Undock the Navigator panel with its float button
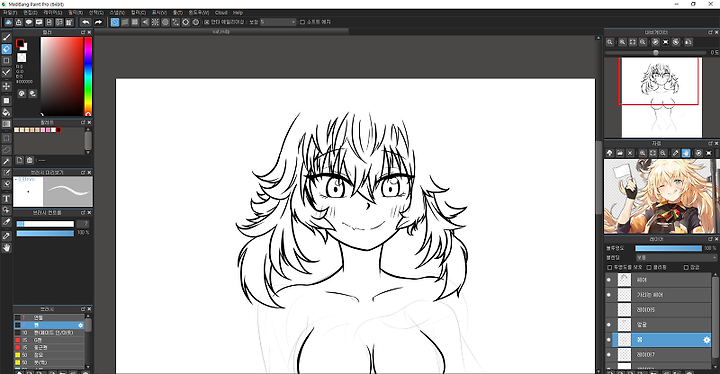The image size is (720, 374). tap(710, 32)
